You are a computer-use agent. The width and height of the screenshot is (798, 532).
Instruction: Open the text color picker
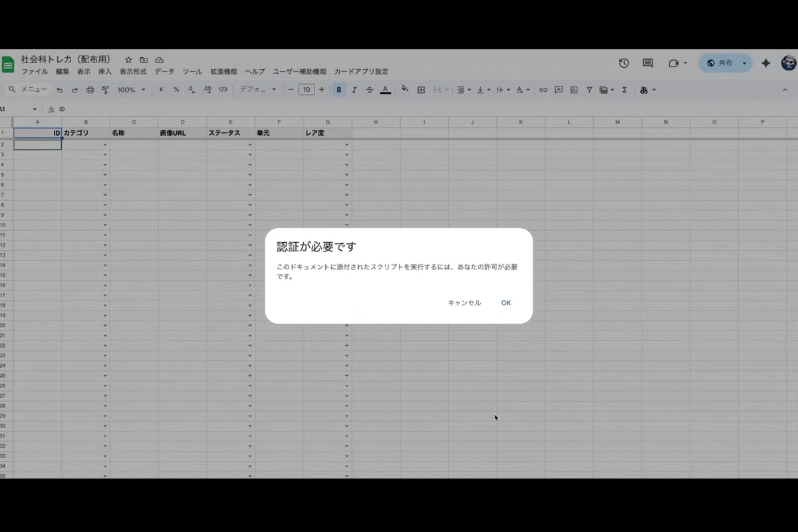pos(385,90)
